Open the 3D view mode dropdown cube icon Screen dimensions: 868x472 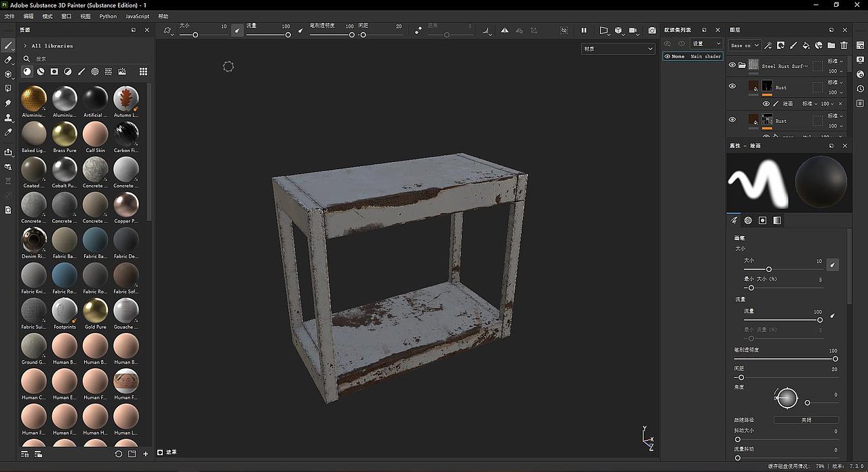coord(619,31)
